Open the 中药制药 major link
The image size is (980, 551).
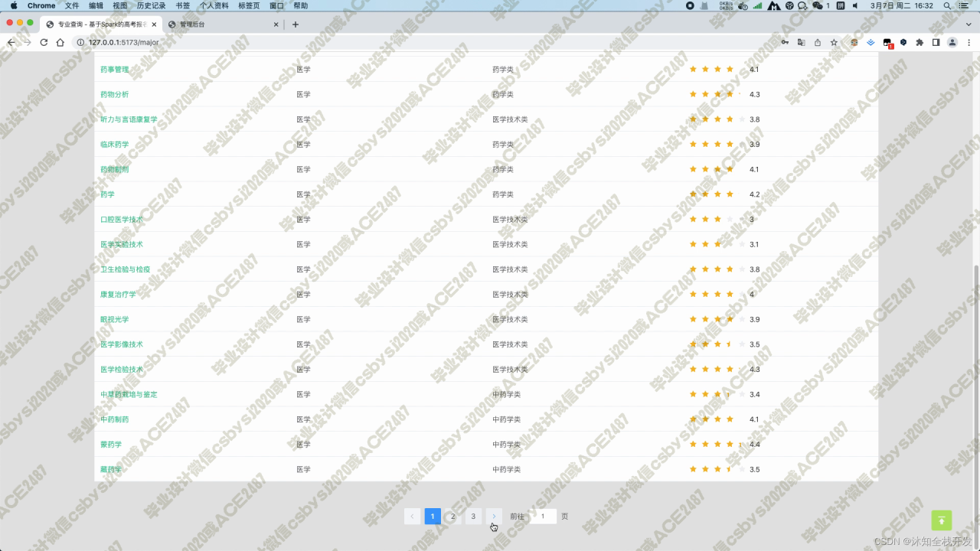pyautogui.click(x=115, y=419)
